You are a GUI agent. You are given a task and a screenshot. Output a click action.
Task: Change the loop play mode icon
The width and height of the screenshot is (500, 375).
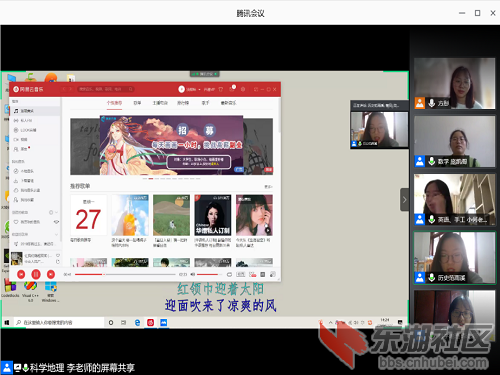[229, 274]
